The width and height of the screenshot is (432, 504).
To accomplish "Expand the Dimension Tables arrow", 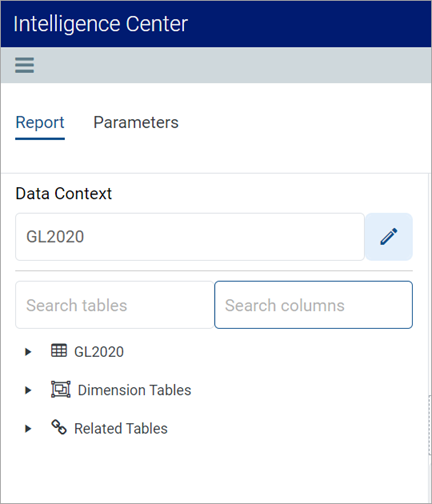I will [28, 390].
